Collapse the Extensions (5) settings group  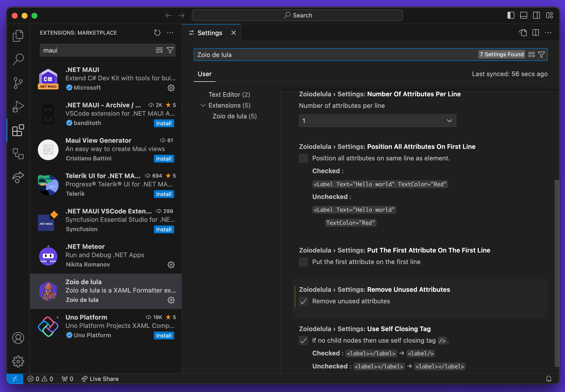click(203, 105)
